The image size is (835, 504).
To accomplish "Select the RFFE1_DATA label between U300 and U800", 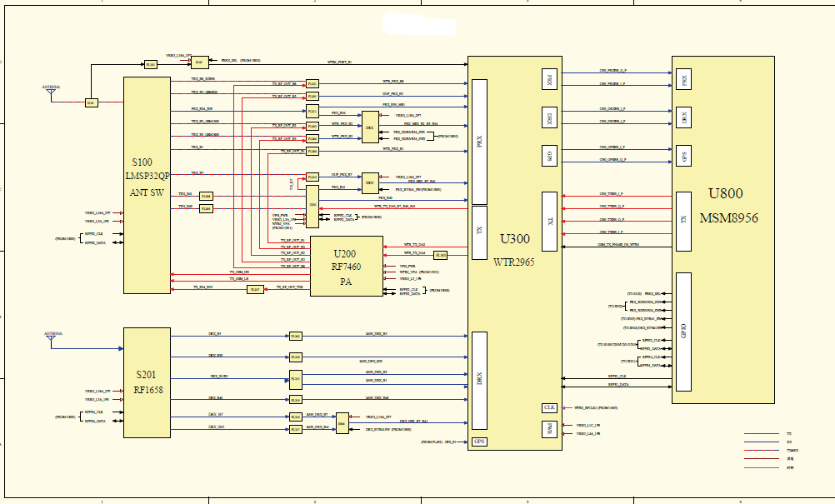I will 618,384.
